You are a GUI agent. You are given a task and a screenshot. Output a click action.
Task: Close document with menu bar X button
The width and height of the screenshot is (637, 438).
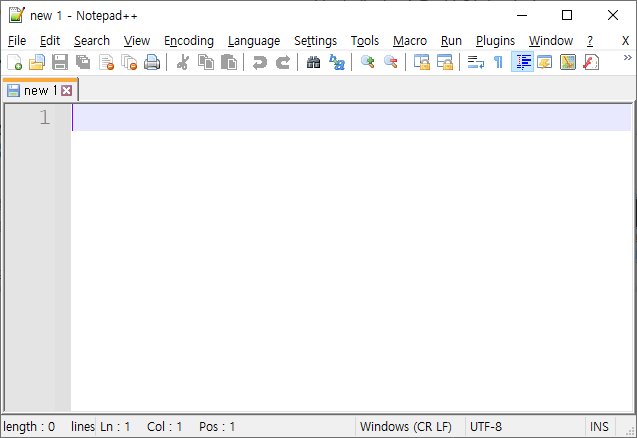625,41
